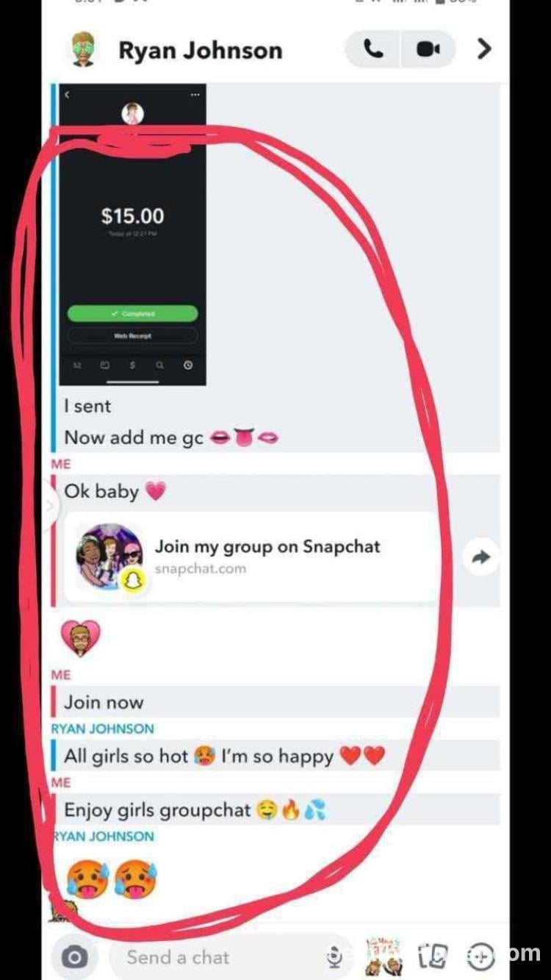Open Ryan Johnson's Bitmoji profile avatar

click(83, 50)
